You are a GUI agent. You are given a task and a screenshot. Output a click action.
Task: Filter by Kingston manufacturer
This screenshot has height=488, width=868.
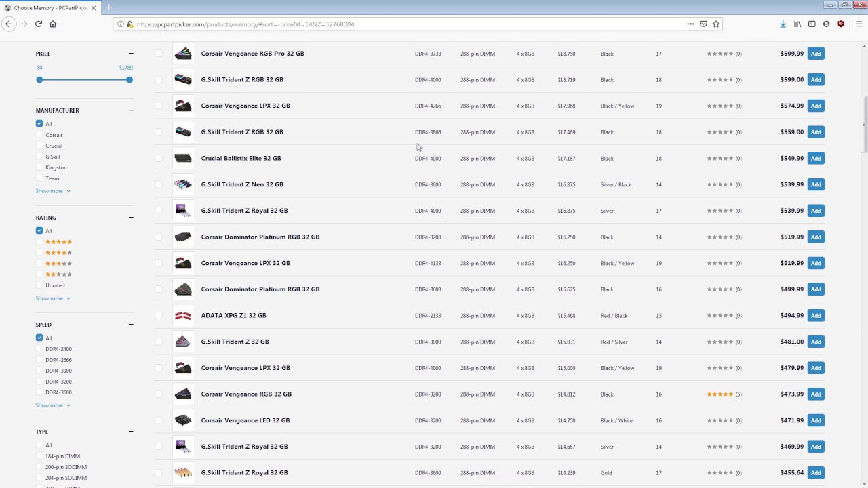coord(39,167)
